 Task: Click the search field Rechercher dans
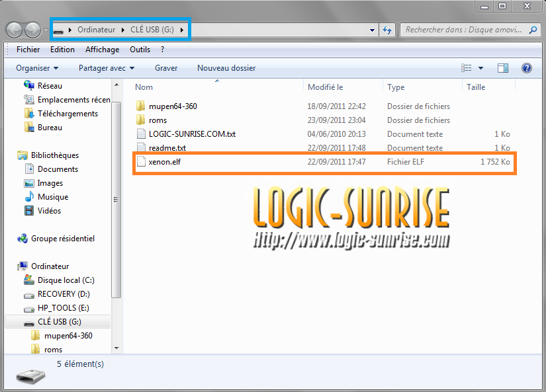click(463, 30)
